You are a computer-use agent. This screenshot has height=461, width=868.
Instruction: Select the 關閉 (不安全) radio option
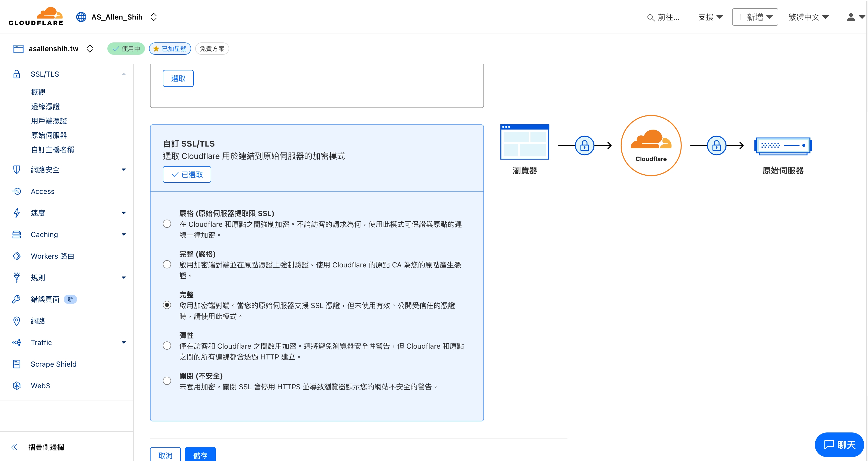pos(167,381)
